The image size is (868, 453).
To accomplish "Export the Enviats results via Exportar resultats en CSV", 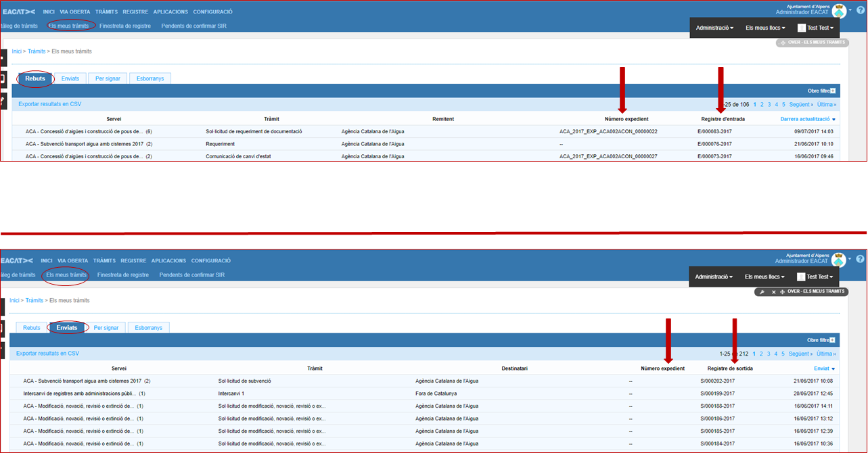I will [47, 353].
